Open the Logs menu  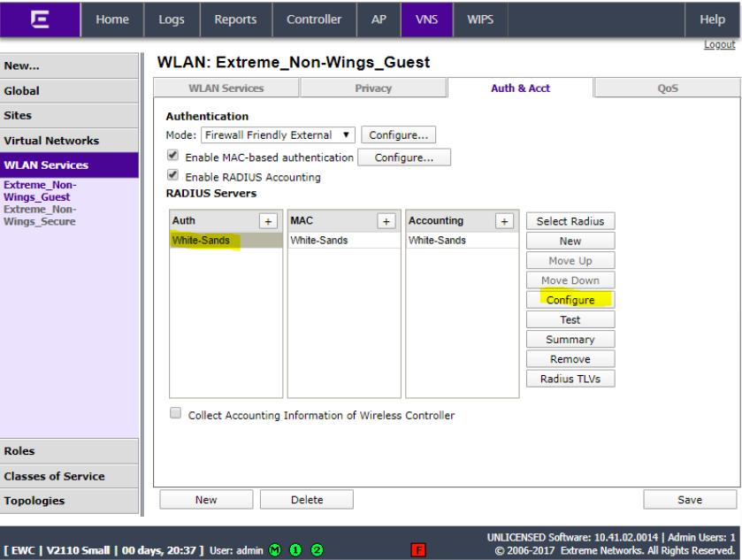point(172,19)
